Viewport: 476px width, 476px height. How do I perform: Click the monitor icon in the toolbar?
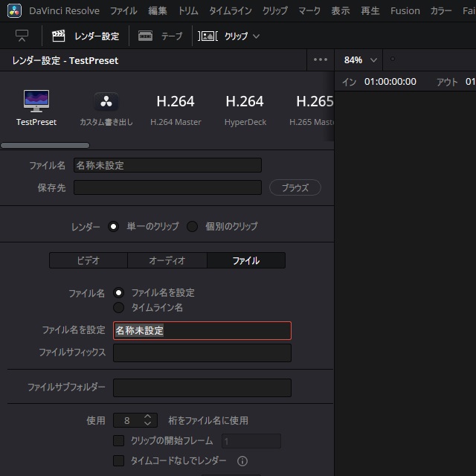[22, 36]
